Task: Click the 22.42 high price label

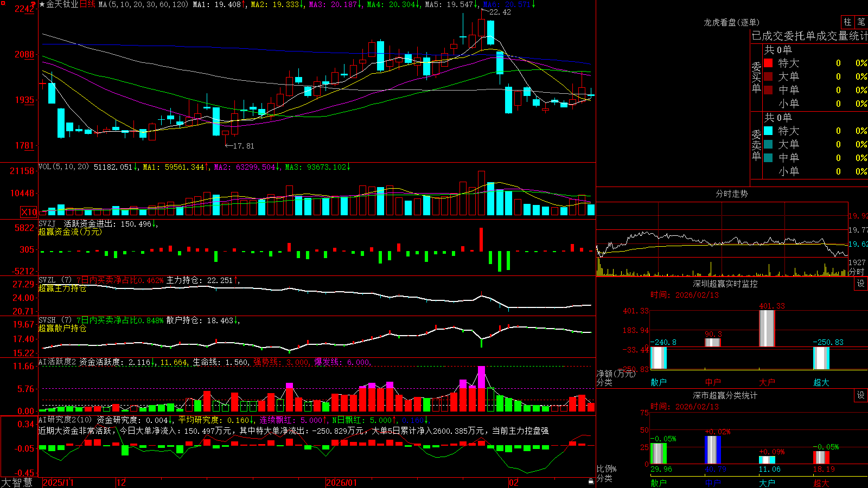Action: pos(500,12)
